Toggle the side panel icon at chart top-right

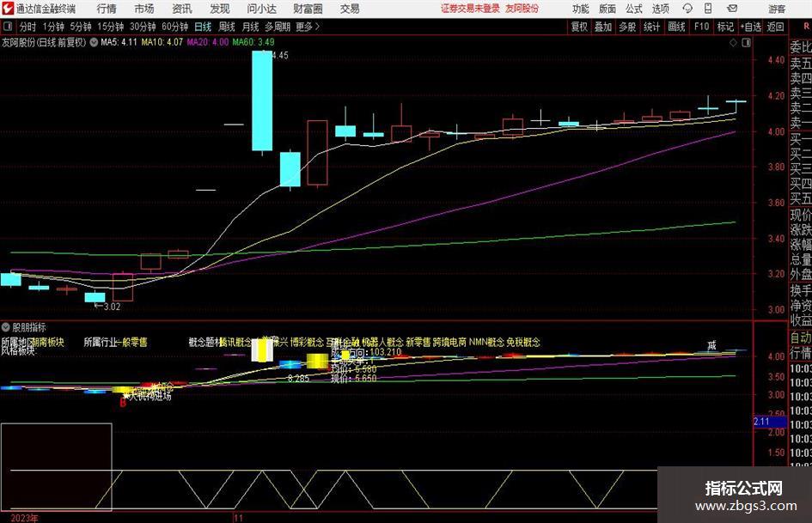coord(746,43)
